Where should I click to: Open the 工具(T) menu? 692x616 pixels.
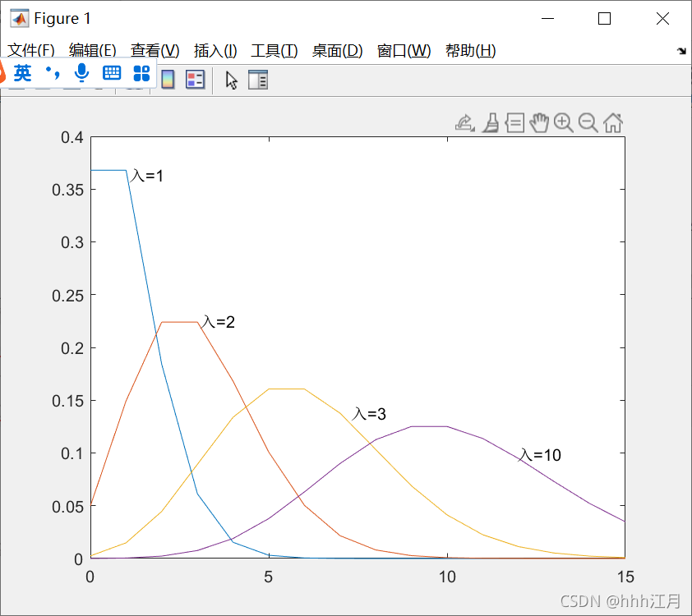point(274,51)
